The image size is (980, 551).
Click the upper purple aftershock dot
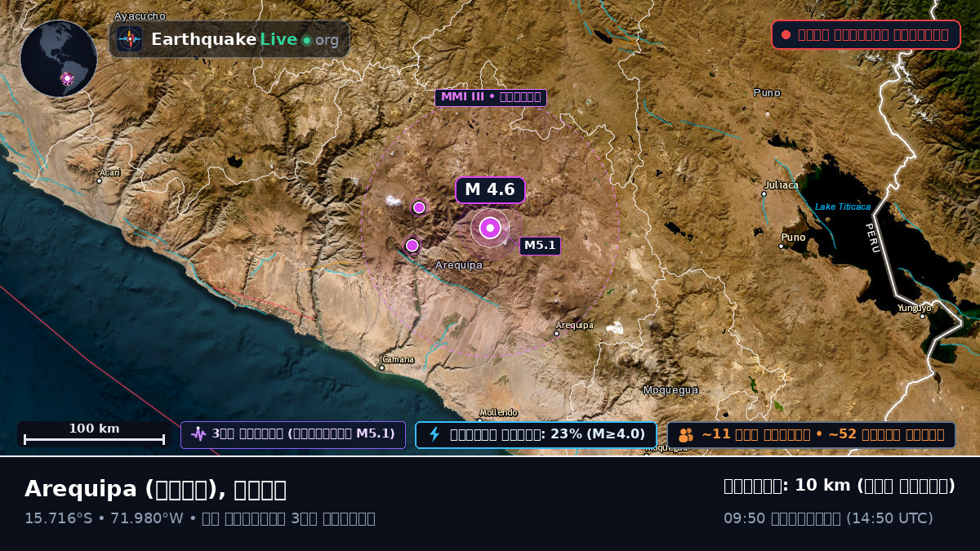419,207
